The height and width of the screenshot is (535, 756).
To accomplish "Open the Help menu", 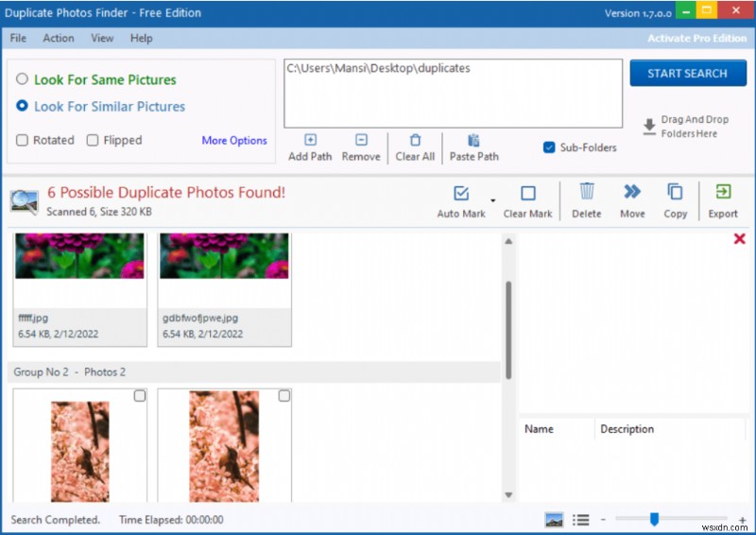I will pos(141,38).
